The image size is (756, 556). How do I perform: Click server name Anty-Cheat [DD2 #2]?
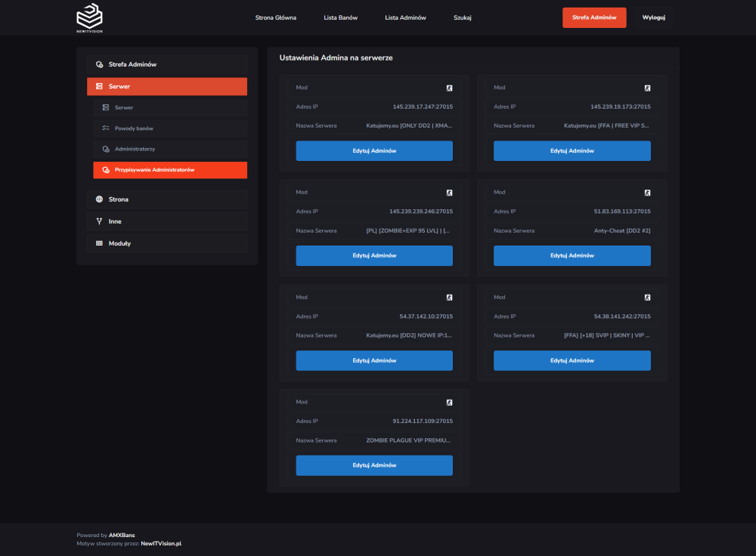click(622, 230)
